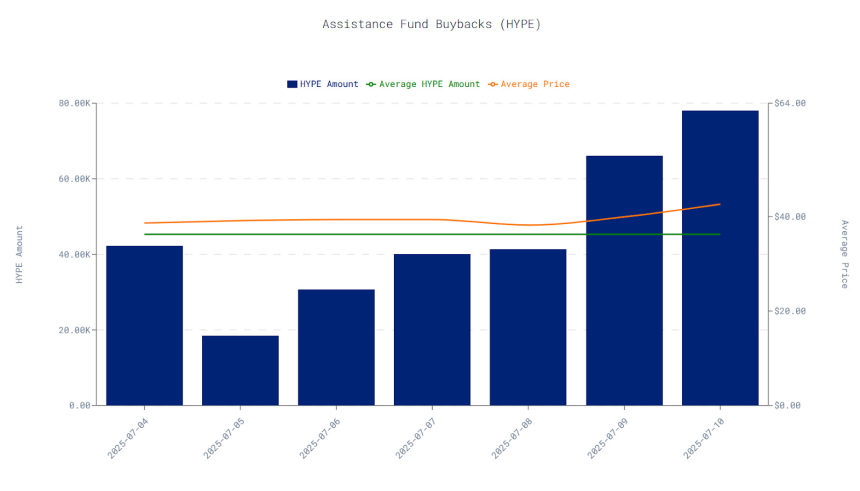This screenshot has height=491, width=860.
Task: Click the 80.00K left axis label
Action: (x=75, y=103)
